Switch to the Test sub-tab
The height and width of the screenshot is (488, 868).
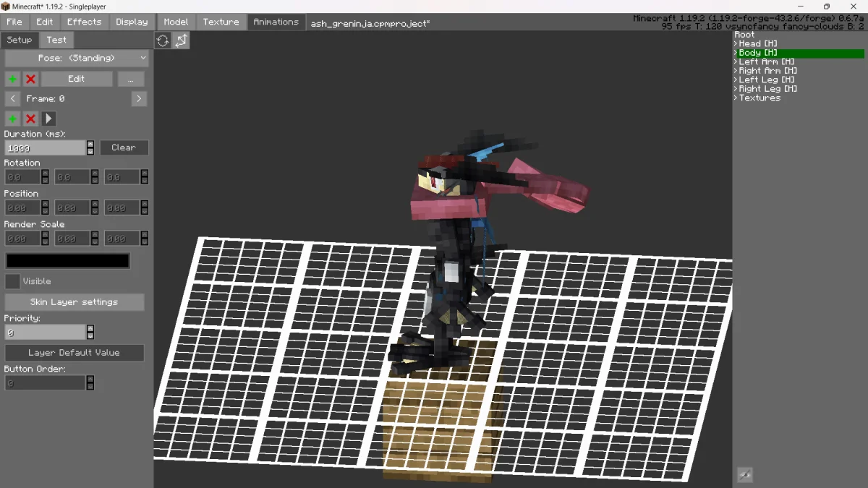click(x=56, y=40)
